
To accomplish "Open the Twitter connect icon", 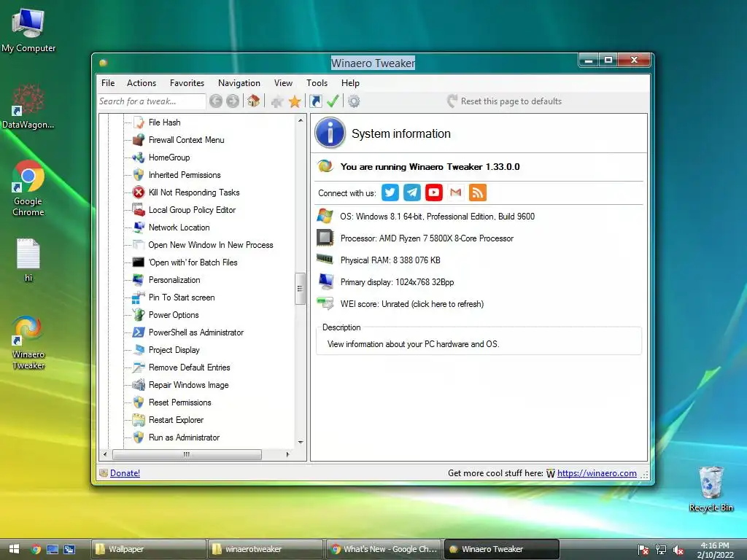I will pyautogui.click(x=390, y=192).
